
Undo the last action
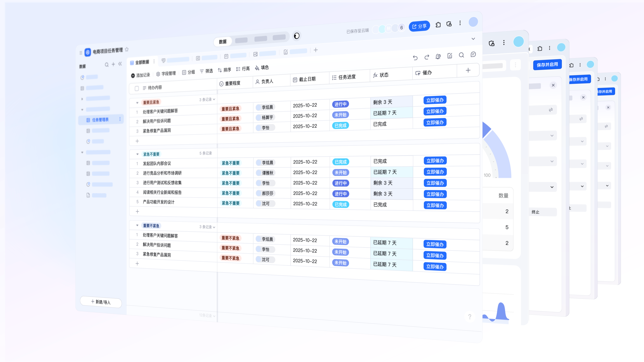(x=415, y=58)
